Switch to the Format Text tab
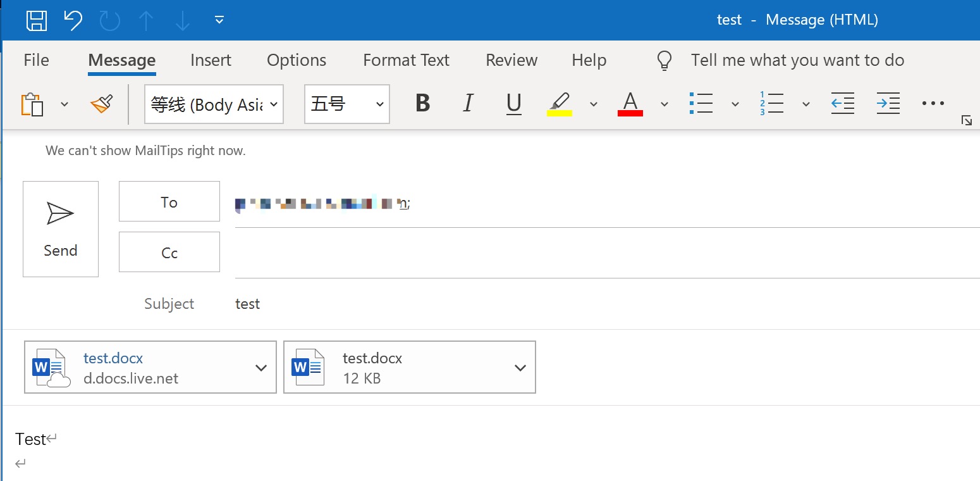The image size is (980, 481). (x=406, y=60)
